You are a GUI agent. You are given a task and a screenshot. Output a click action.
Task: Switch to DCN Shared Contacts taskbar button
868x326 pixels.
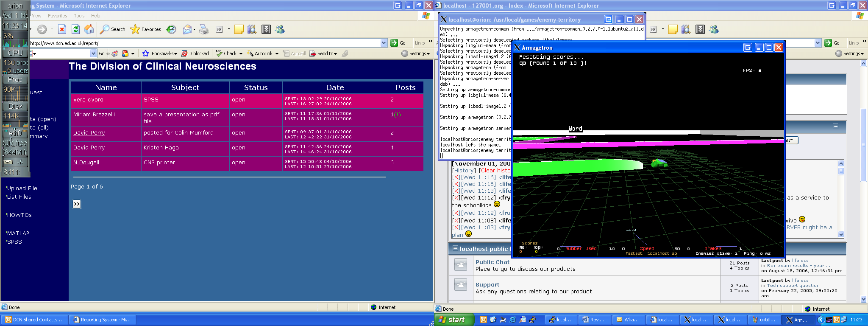(35, 320)
